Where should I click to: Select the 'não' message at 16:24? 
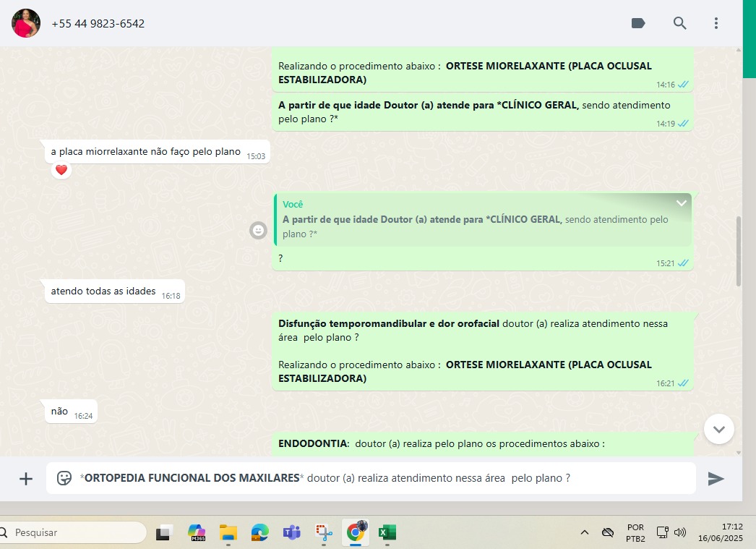(72, 412)
